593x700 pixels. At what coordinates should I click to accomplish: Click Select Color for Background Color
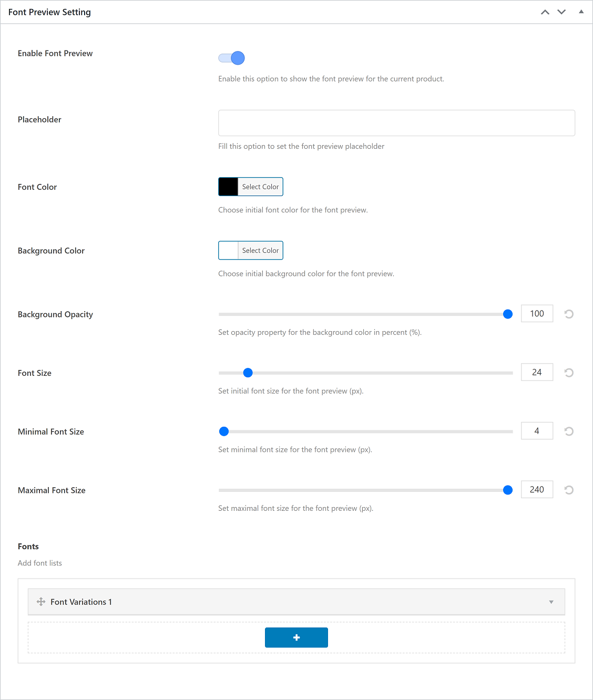click(260, 251)
